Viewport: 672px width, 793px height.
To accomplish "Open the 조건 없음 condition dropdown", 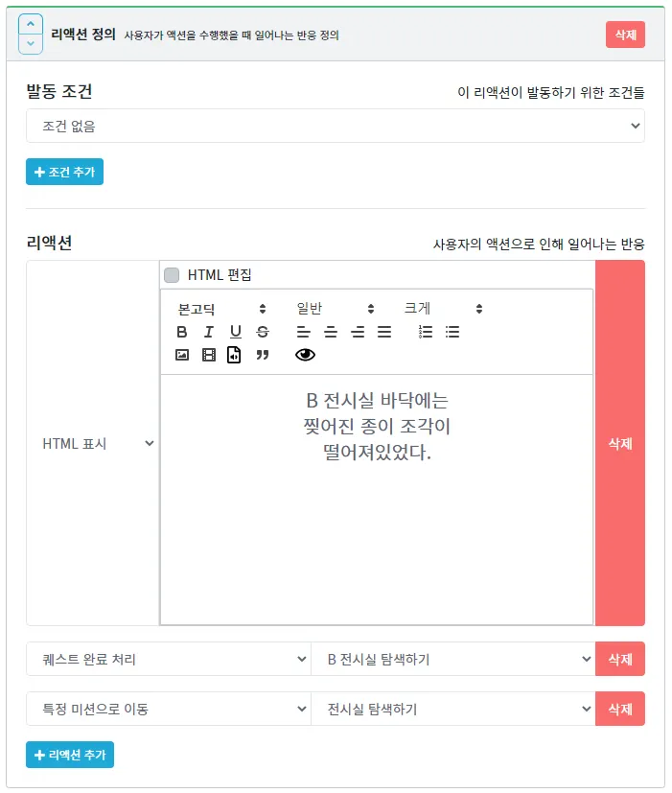I will click(x=335, y=126).
